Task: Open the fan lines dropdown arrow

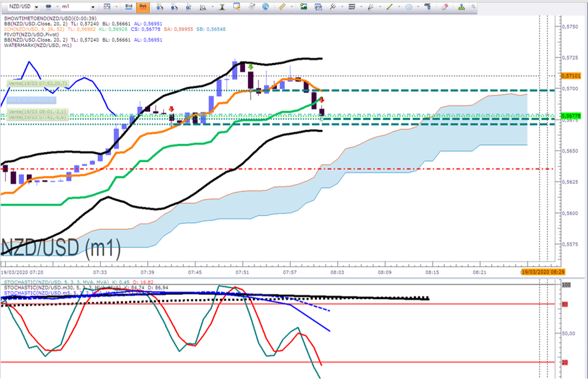Action: [380, 7]
